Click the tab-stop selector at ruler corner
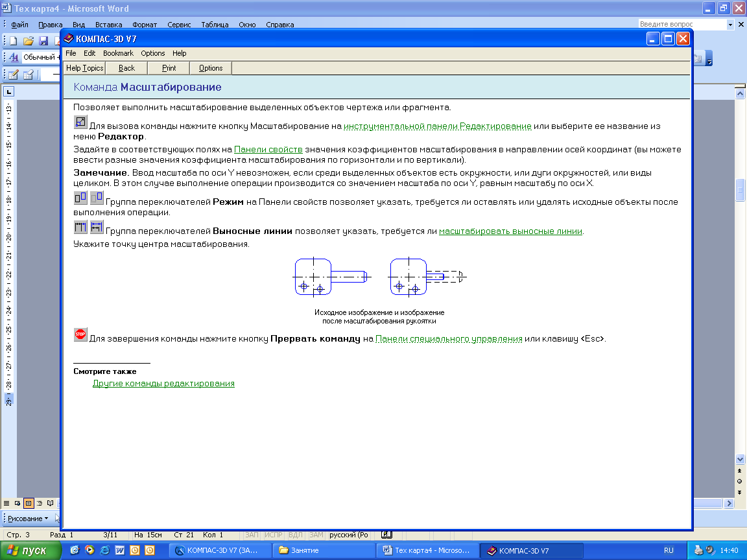This screenshot has width=747, height=560. tap(9, 91)
